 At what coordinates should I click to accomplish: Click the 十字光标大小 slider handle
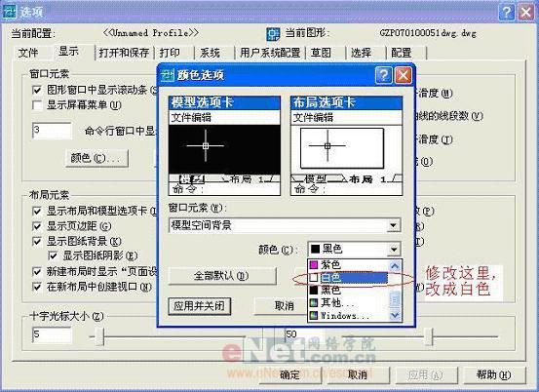pos(99,336)
